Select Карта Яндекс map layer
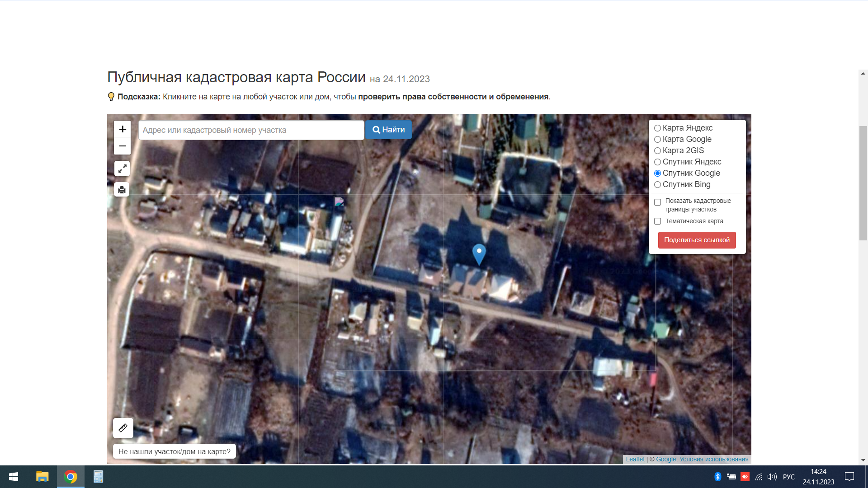 pos(658,128)
